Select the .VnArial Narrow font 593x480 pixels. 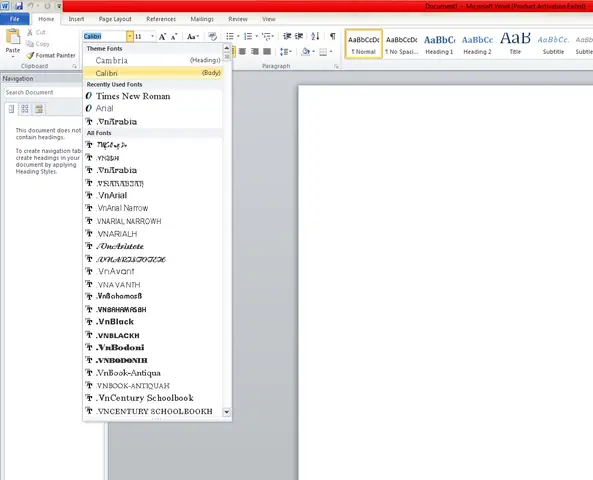tap(153, 208)
